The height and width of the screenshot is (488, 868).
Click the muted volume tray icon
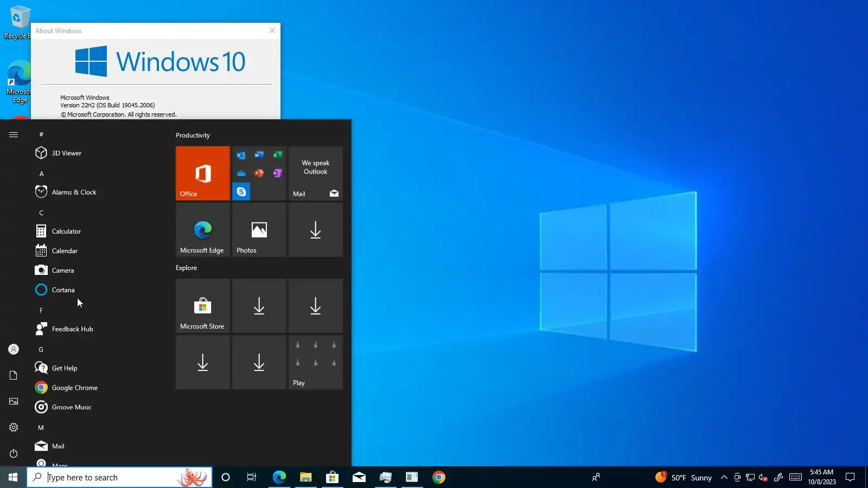click(x=763, y=477)
